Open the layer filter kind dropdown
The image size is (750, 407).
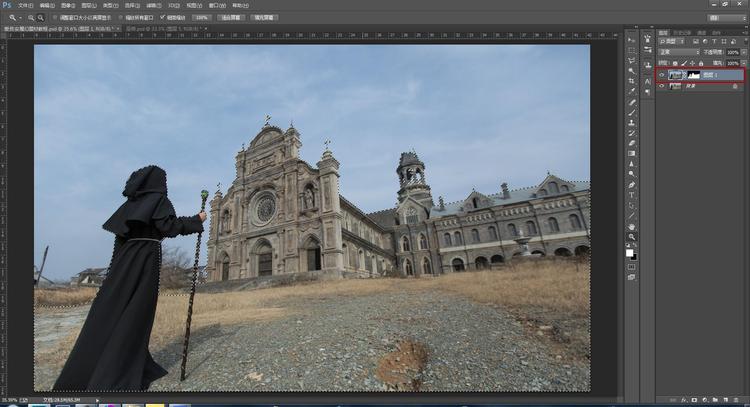coord(672,42)
